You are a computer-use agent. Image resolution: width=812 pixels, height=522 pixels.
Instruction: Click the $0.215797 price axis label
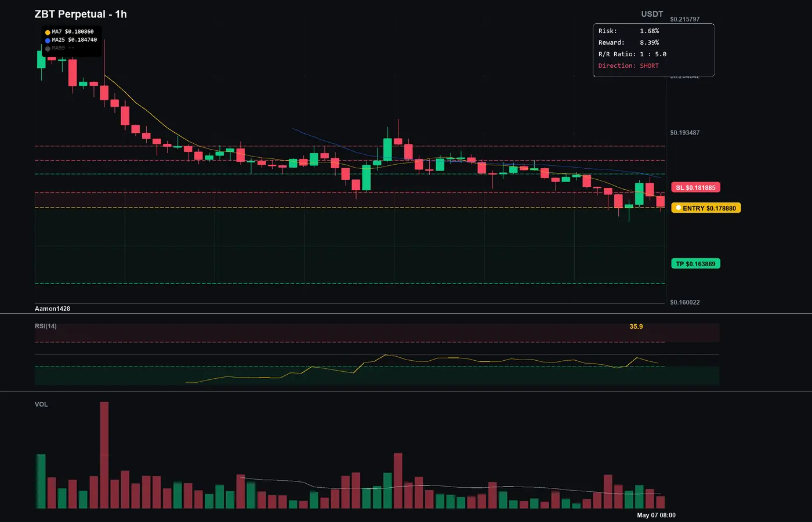click(x=685, y=19)
